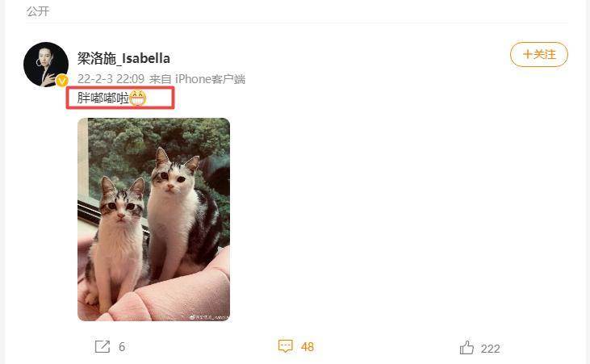590x364 pixels.
Task: Open the two cats photo thumbnail
Action: tap(153, 220)
